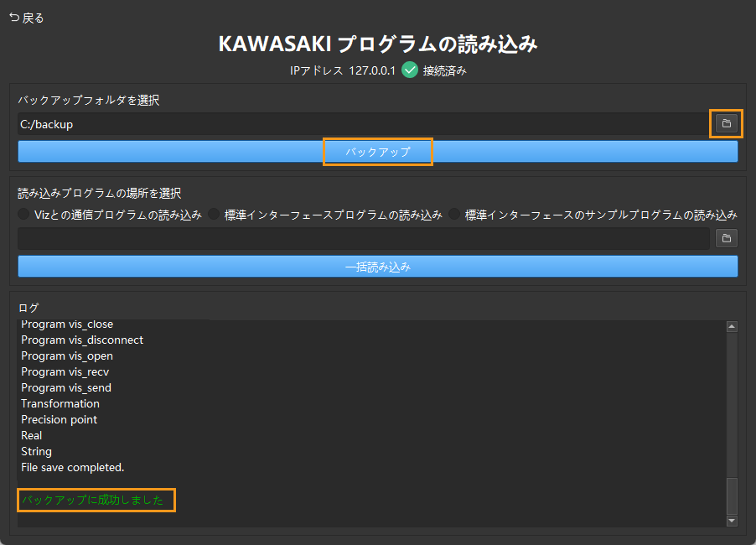
Task: Click log line 'Real'
Action: (x=31, y=435)
